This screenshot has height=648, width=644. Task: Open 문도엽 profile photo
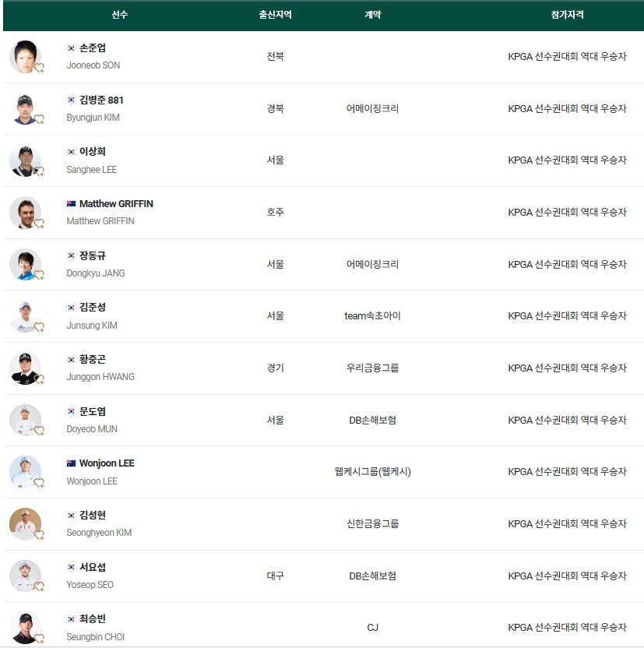[x=25, y=421]
